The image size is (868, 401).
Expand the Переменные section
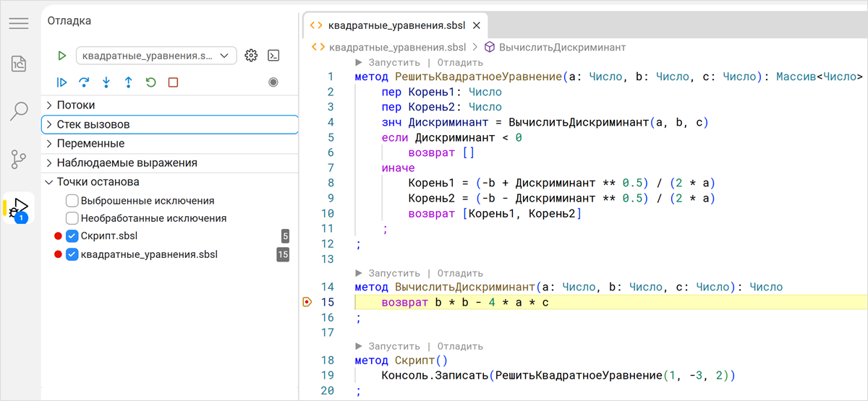coord(170,144)
